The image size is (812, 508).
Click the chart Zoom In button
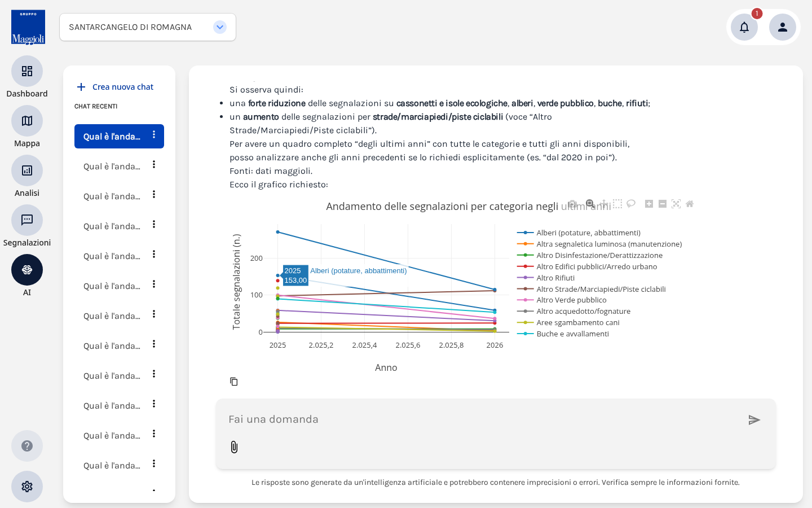click(649, 204)
